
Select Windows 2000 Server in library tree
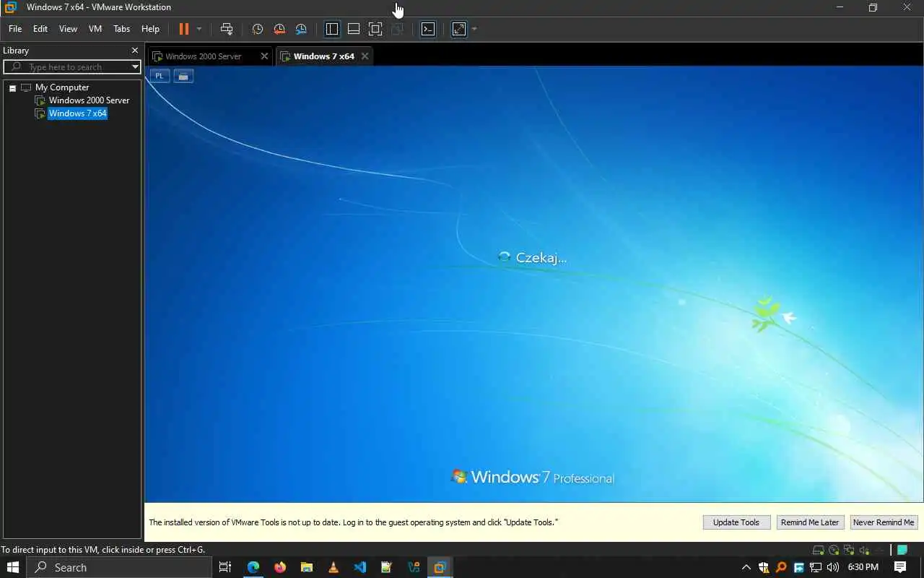click(x=89, y=100)
